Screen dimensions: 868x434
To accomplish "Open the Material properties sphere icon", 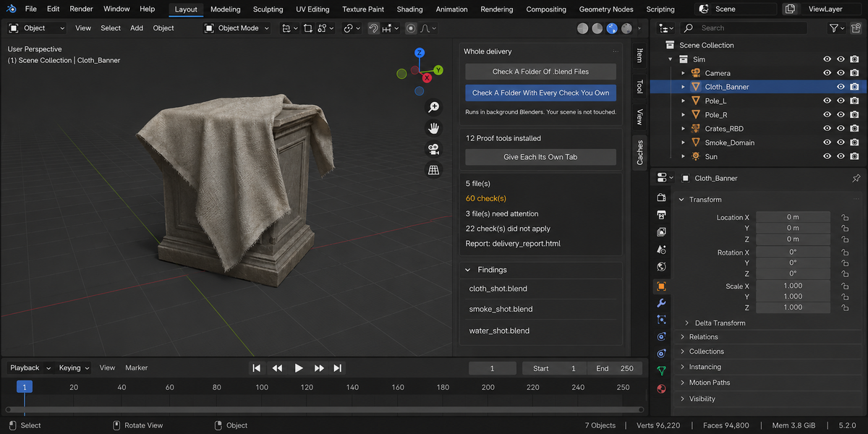I will (x=661, y=388).
